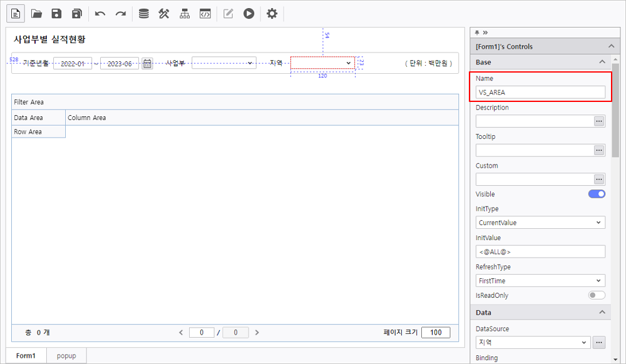626x364 pixels.
Task: Click the Undo arrow icon
Action: [100, 14]
